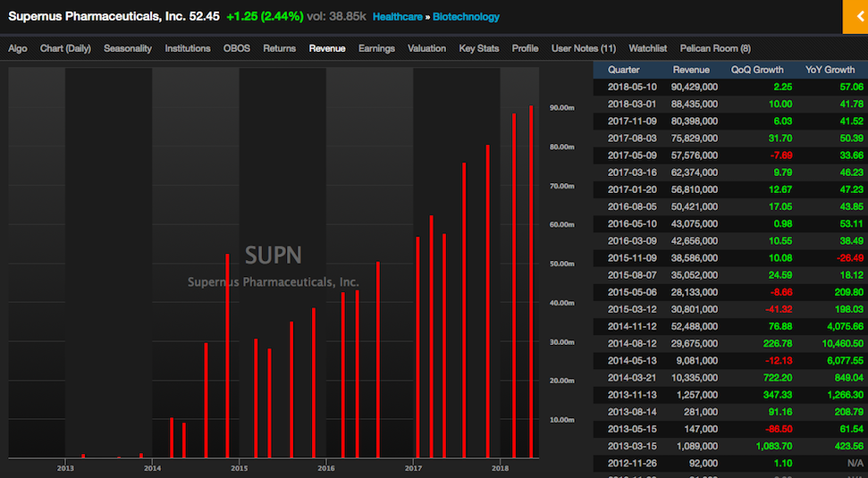Open the Seasonality tab
The image size is (868, 478).
click(128, 48)
